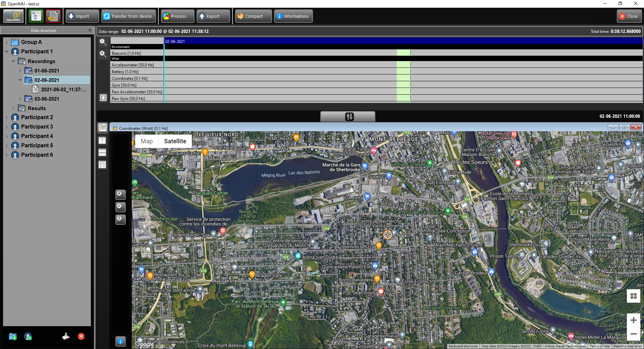Compact the database

pos(253,16)
